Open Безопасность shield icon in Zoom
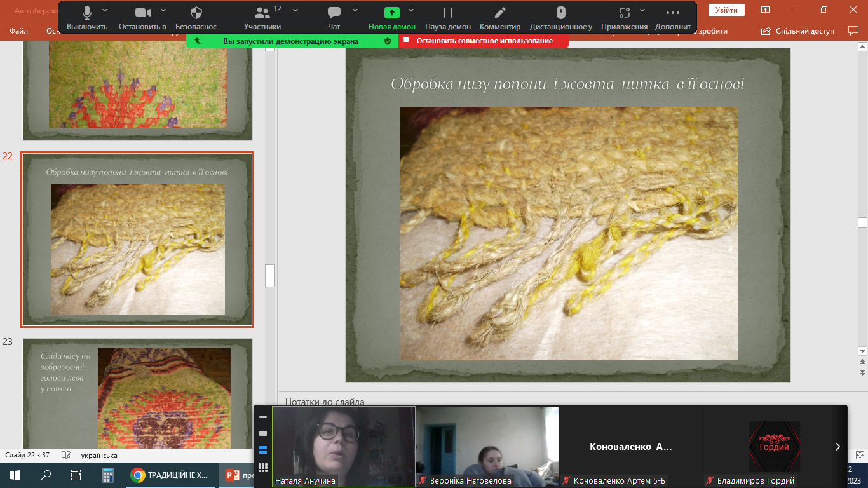Viewport: 868px width, 488px height. (x=196, y=13)
